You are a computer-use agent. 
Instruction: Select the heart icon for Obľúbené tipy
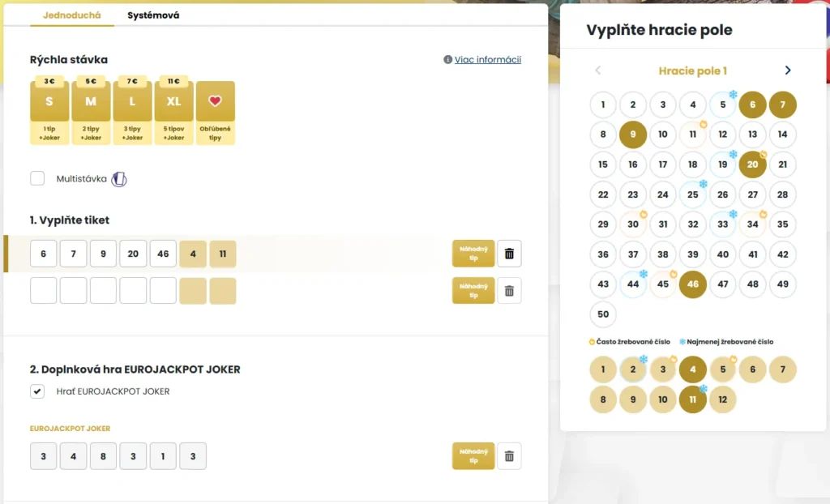click(x=215, y=100)
